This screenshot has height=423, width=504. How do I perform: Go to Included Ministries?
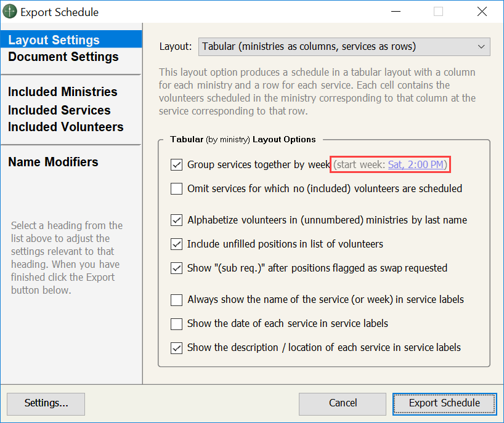pos(62,92)
